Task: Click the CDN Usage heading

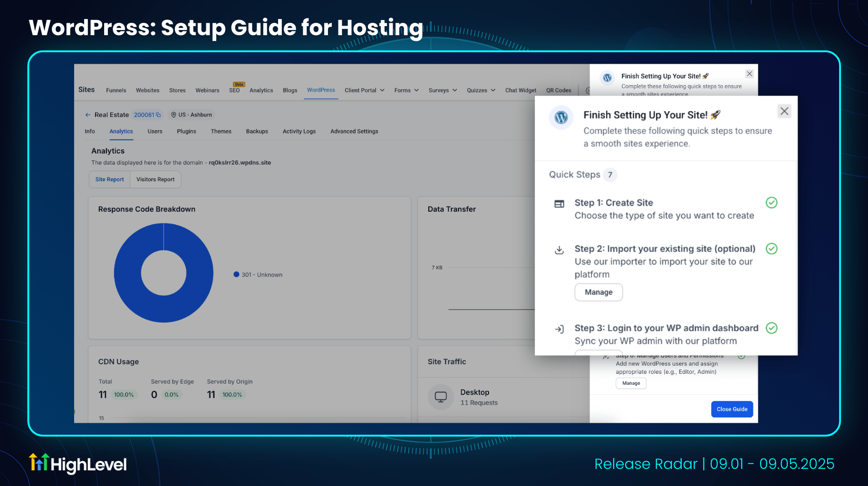Action: 118,362
